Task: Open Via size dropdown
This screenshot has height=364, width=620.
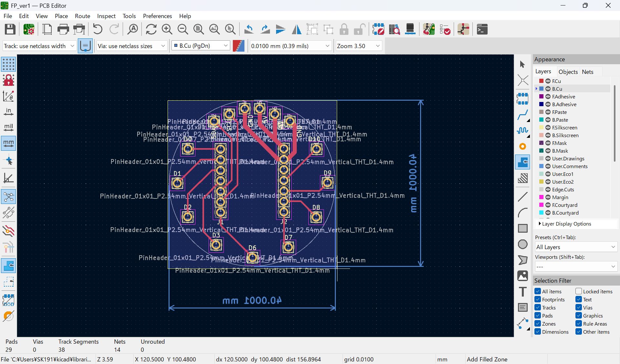Action: point(132,46)
